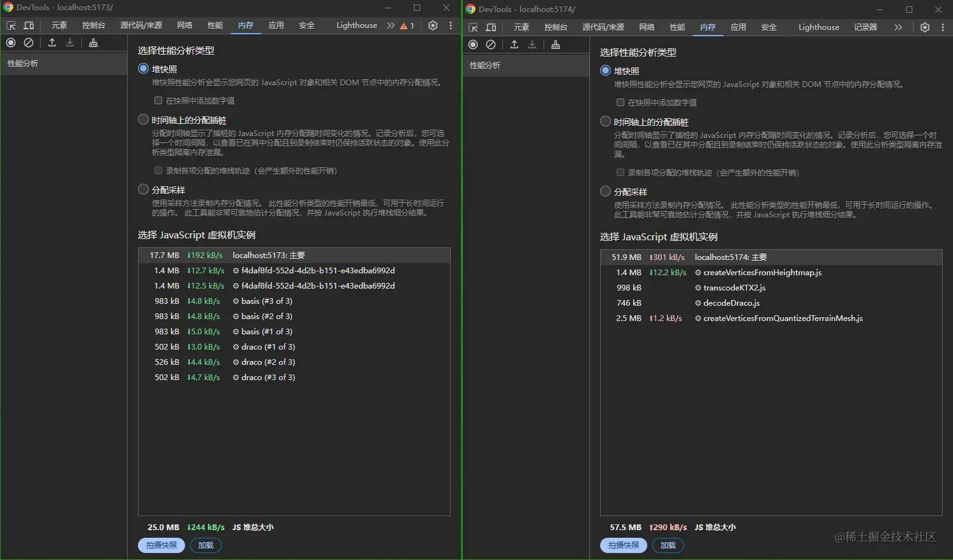953x560 pixels.
Task: Select localhost:5173: 主要 VM instance
Action: (x=294, y=256)
